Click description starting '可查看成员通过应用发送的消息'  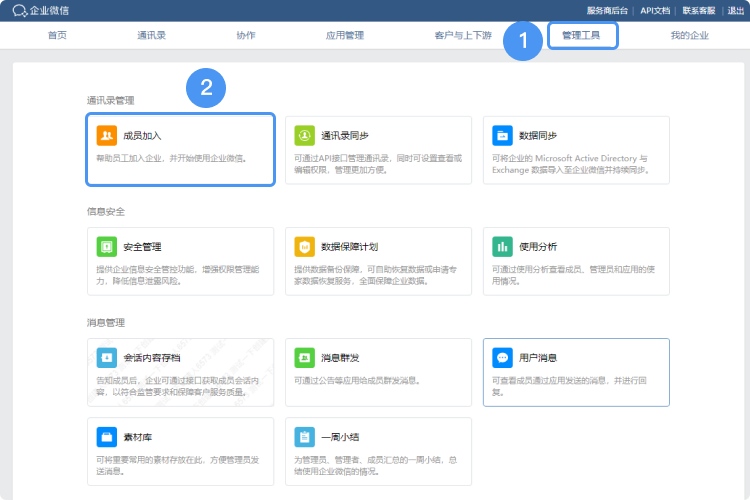[569, 386]
